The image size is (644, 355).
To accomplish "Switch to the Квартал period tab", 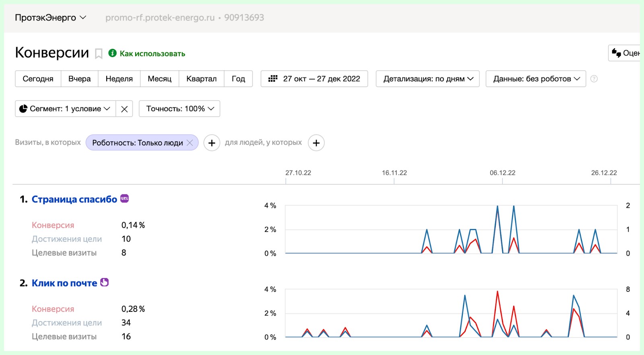I will coord(201,79).
